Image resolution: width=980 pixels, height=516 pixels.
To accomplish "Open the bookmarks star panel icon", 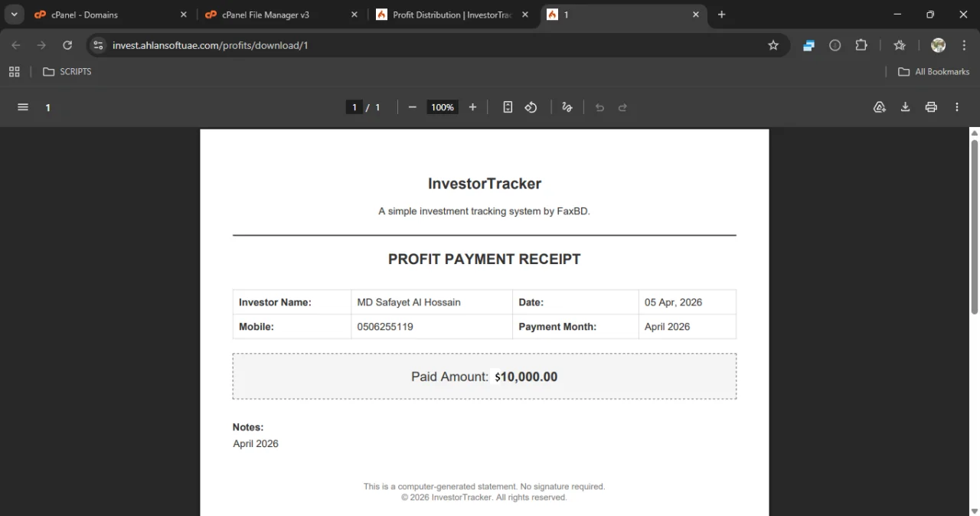I will [x=900, y=45].
